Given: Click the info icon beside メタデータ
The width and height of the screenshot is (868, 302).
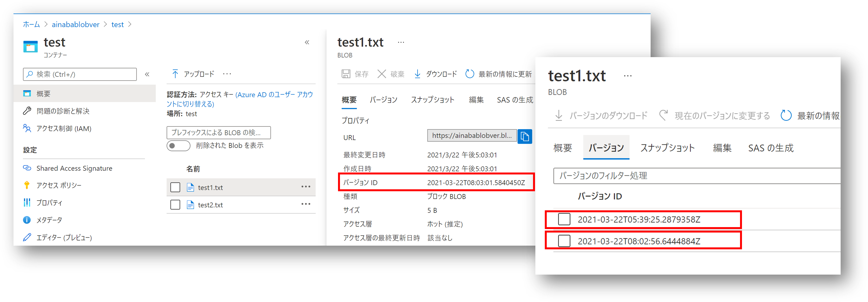Looking at the screenshot, I should [27, 220].
